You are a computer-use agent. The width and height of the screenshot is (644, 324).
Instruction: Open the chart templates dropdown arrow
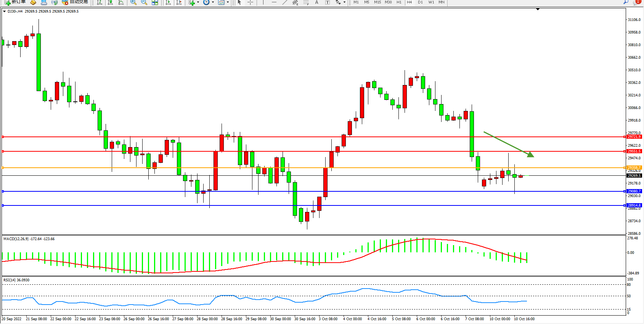(228, 2)
